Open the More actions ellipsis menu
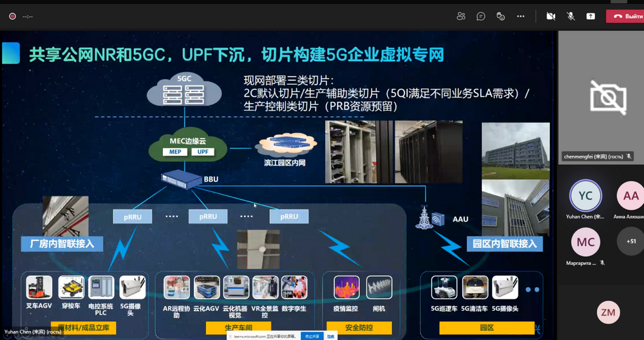Screen dimensions: 644x340 click(x=520, y=16)
